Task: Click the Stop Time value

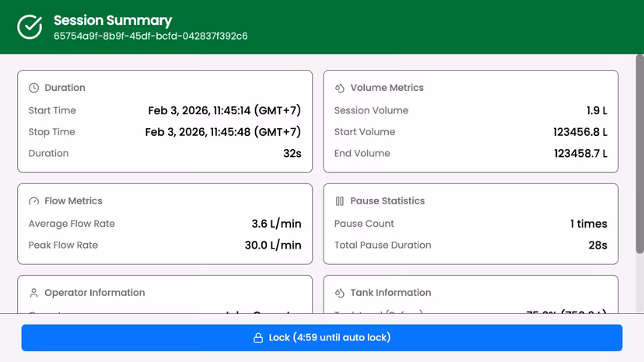Action: (222, 132)
